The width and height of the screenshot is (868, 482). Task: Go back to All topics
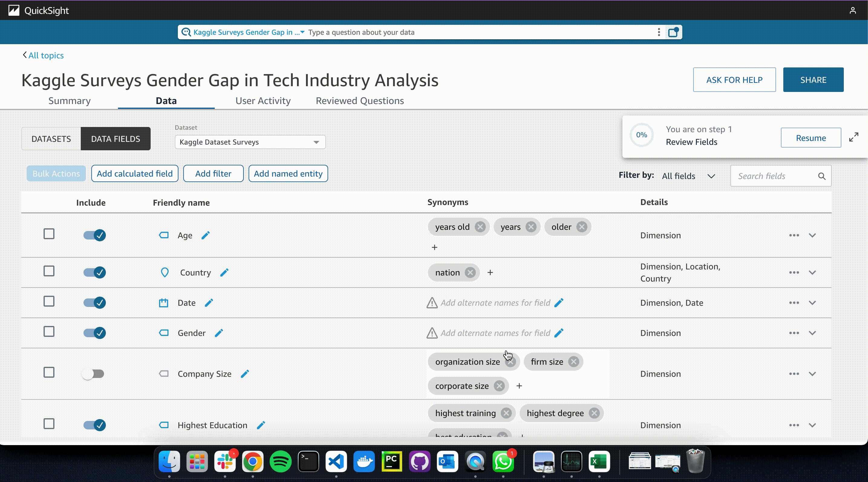[x=43, y=55]
